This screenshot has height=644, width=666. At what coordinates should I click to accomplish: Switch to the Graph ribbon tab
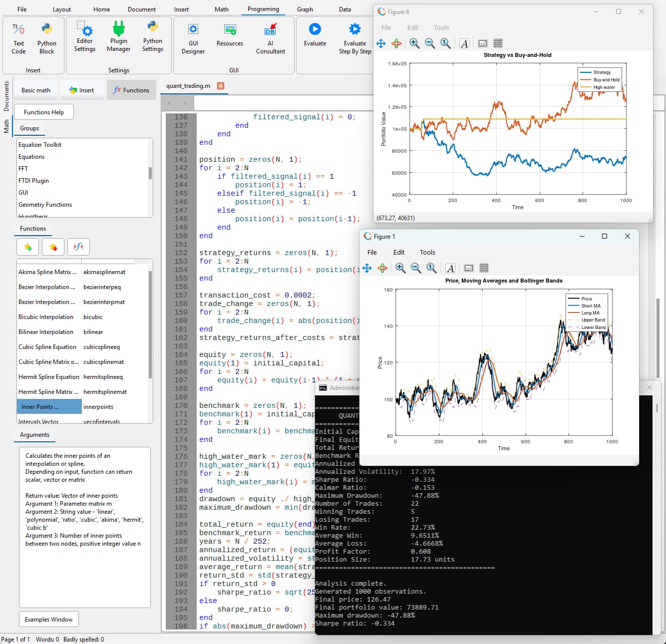(305, 9)
